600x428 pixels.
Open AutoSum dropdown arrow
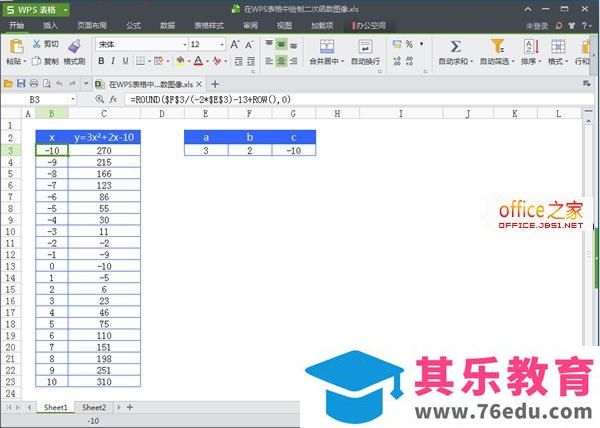pyautogui.click(x=471, y=61)
